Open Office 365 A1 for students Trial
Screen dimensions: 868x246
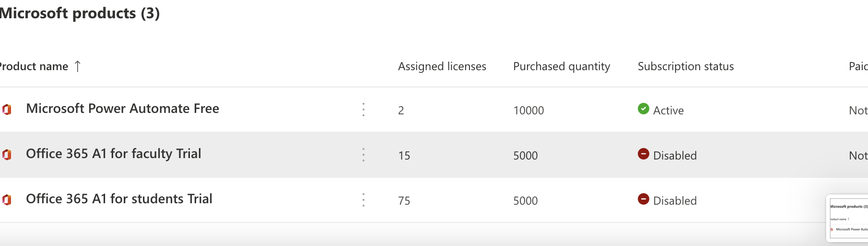pyautogui.click(x=119, y=199)
